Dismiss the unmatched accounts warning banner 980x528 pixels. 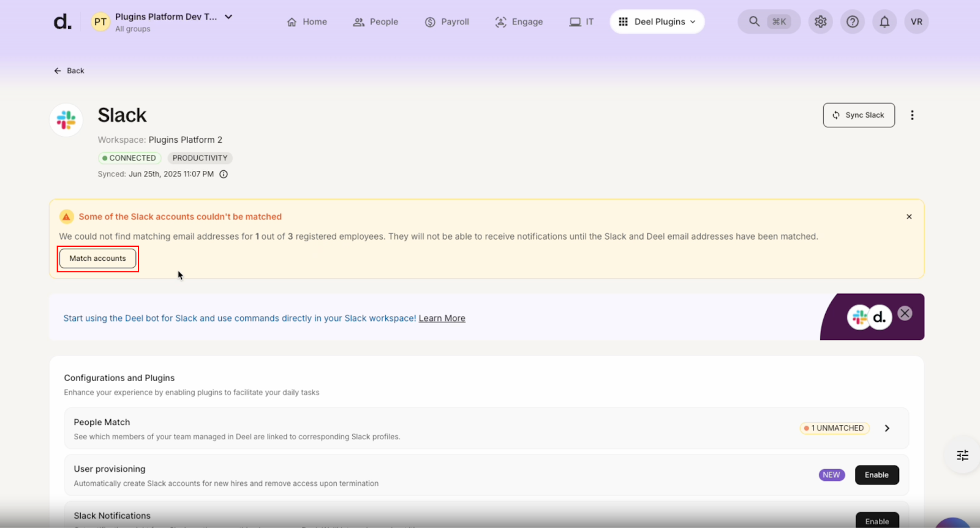coord(909,217)
